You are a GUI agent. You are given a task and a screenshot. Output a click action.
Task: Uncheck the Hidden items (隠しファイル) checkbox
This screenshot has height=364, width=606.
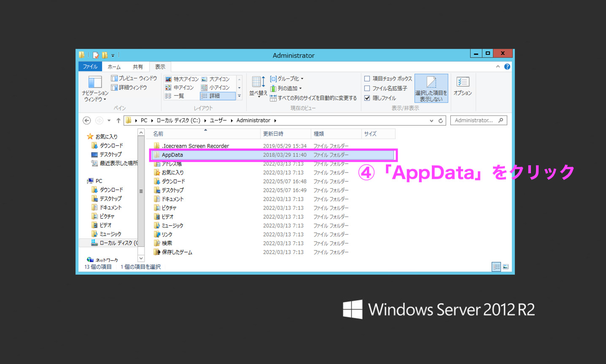coord(367,98)
